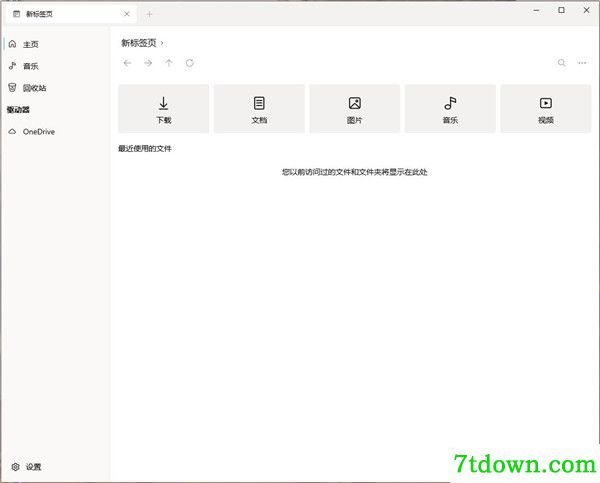Open the Music (音乐) folder tile
The width and height of the screenshot is (600, 483).
[x=450, y=109]
